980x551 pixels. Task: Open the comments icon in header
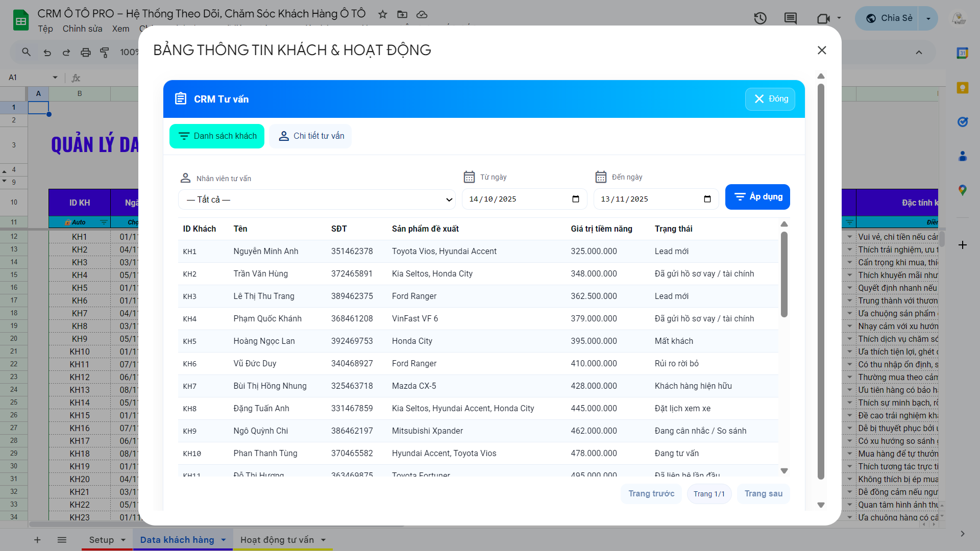click(790, 18)
